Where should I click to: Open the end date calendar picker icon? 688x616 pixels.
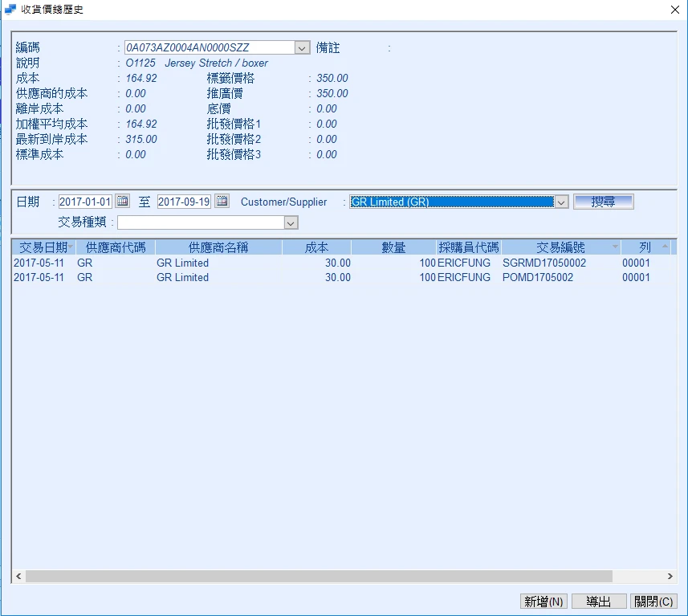pos(222,201)
